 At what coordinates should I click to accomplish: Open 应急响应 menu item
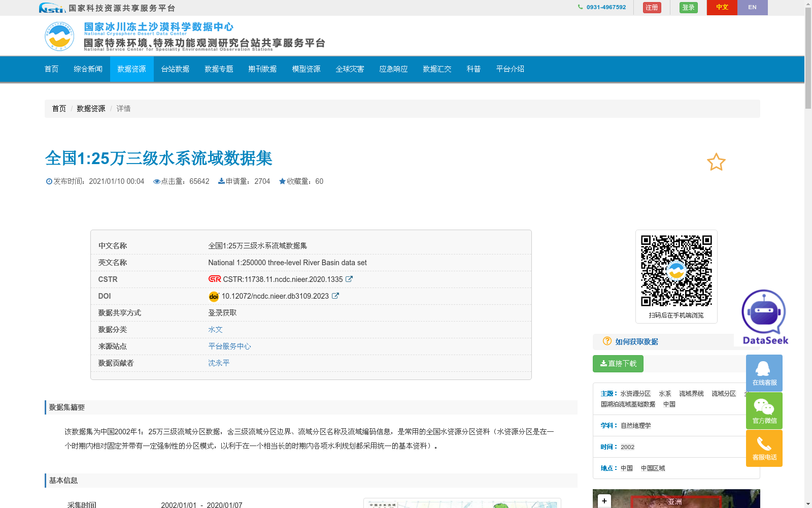click(x=394, y=69)
